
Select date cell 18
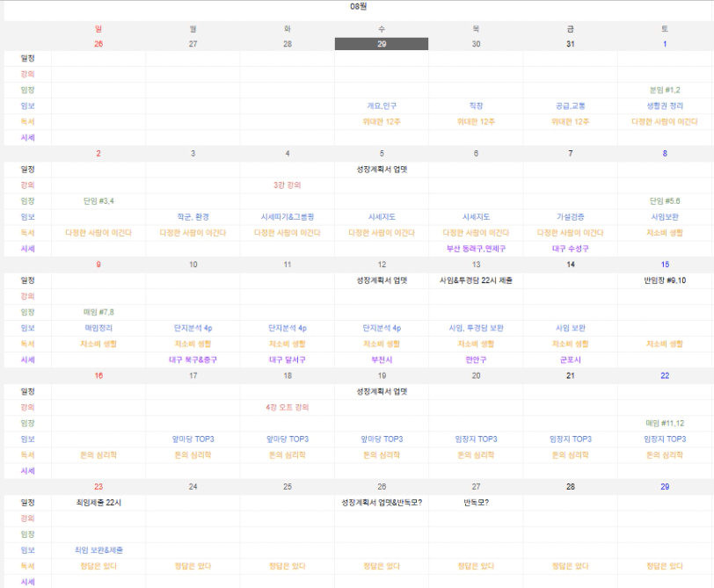[x=288, y=375]
